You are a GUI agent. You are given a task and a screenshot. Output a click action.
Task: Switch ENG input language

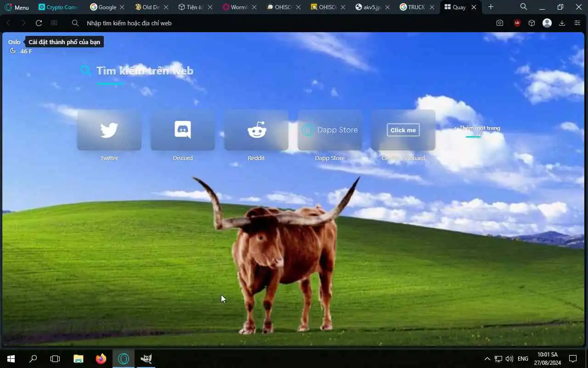[x=523, y=359]
